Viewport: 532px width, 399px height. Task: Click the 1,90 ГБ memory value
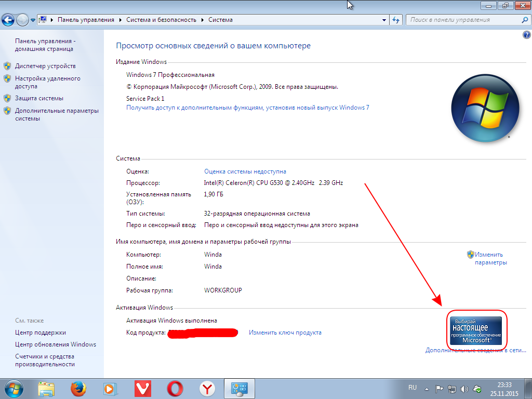pyautogui.click(x=214, y=194)
